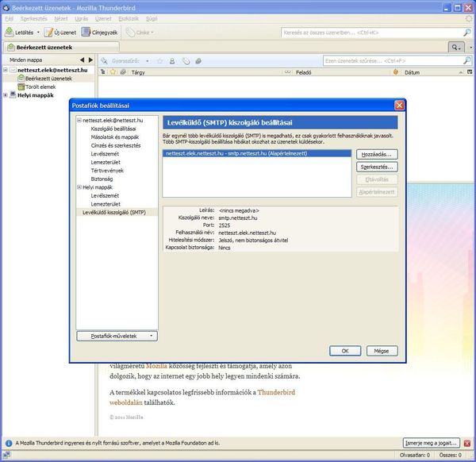Collapse Helyi mappák node in settings tree
Screen dimensions: 476x462
79,187
